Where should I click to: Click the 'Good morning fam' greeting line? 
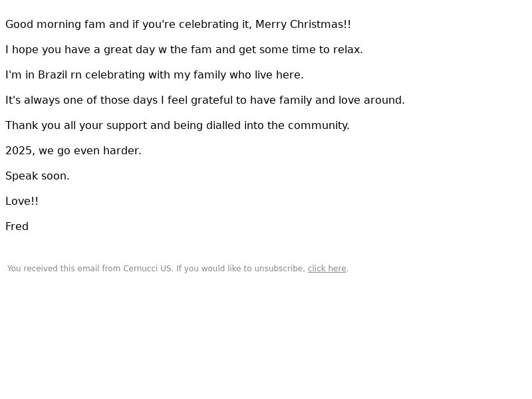click(x=178, y=25)
